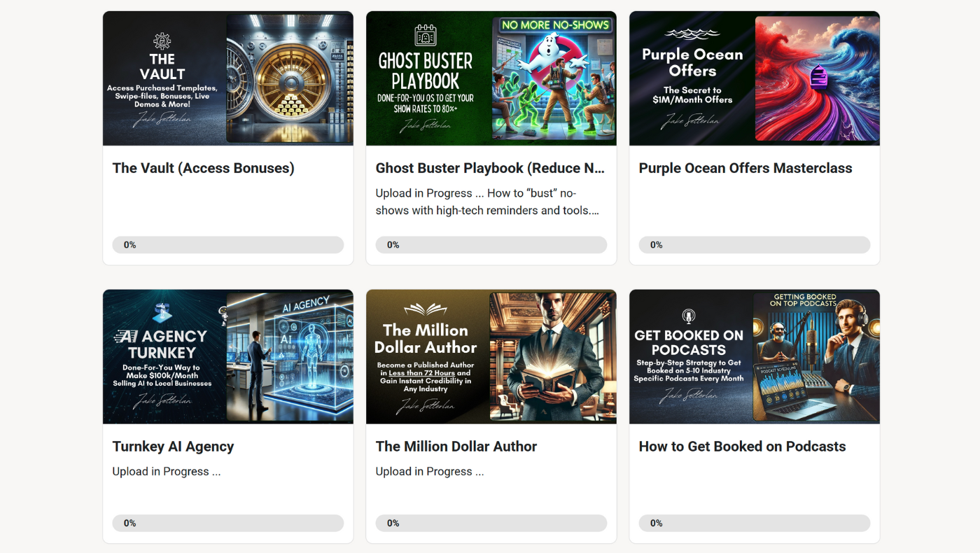Click the gear icon above "THE VAULT" banner text
The image size is (980, 553).
[x=162, y=41]
